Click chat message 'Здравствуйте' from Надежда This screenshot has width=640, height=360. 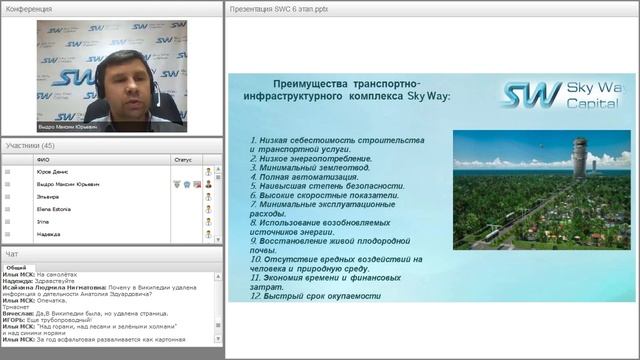[39, 281]
